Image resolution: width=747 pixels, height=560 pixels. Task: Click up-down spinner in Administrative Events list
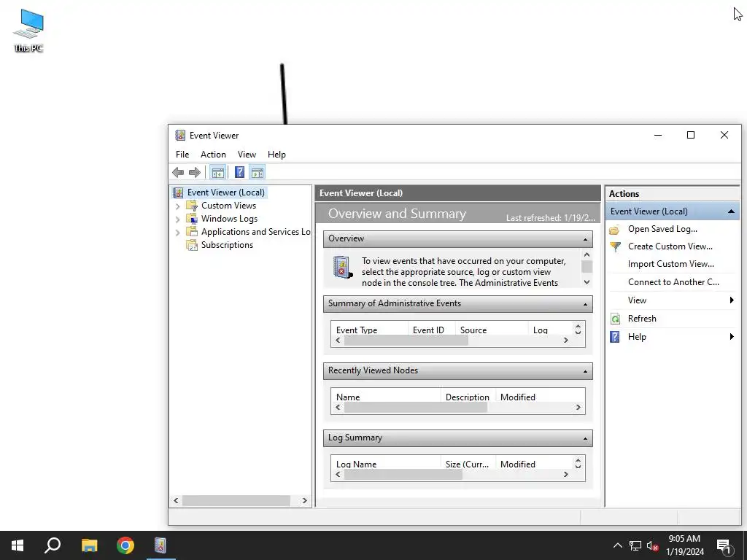[578, 330]
